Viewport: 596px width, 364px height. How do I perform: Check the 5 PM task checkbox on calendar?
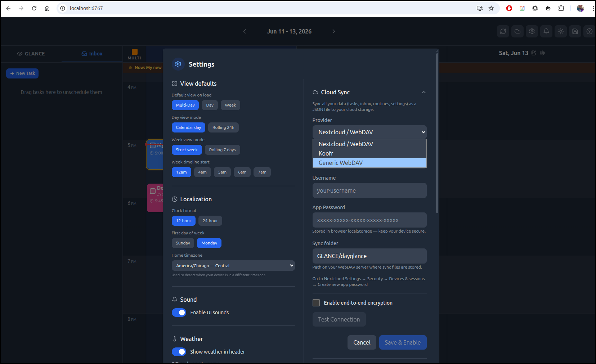(x=153, y=145)
